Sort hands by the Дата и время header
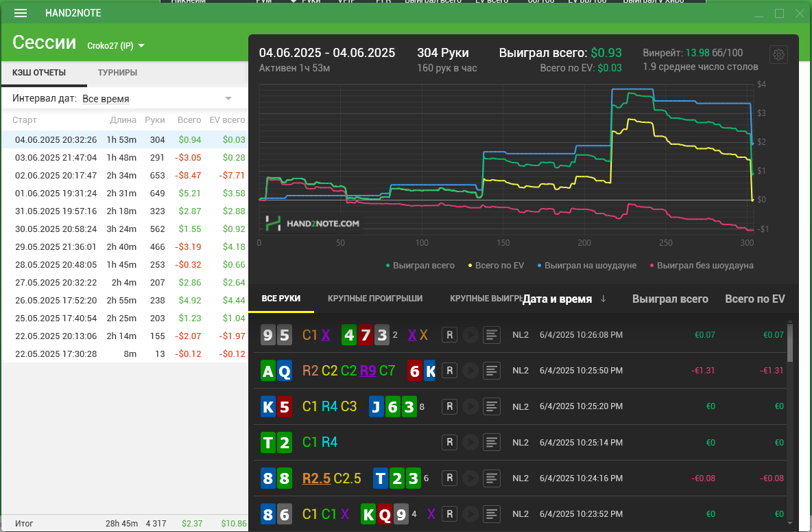812x532 pixels. (557, 299)
